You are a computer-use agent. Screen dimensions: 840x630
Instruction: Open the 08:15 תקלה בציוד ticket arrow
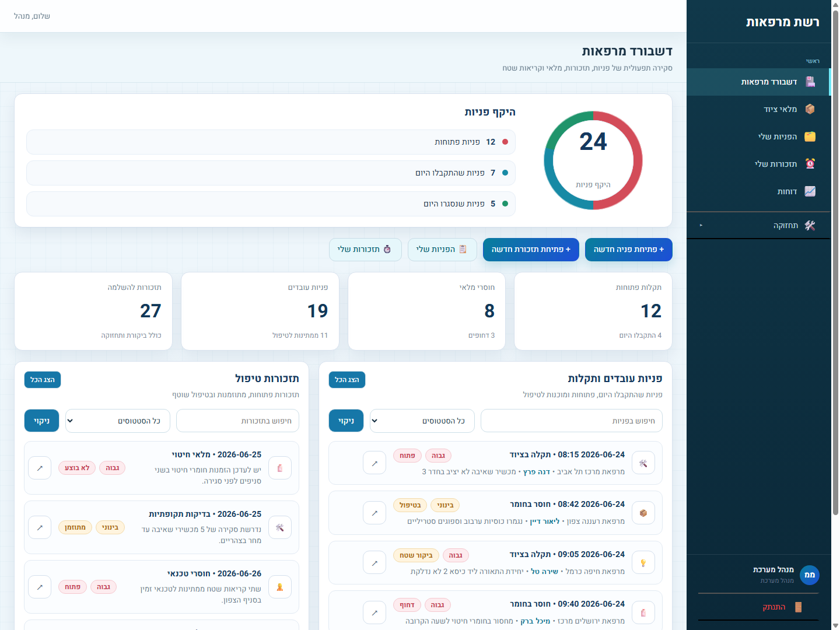(x=374, y=463)
